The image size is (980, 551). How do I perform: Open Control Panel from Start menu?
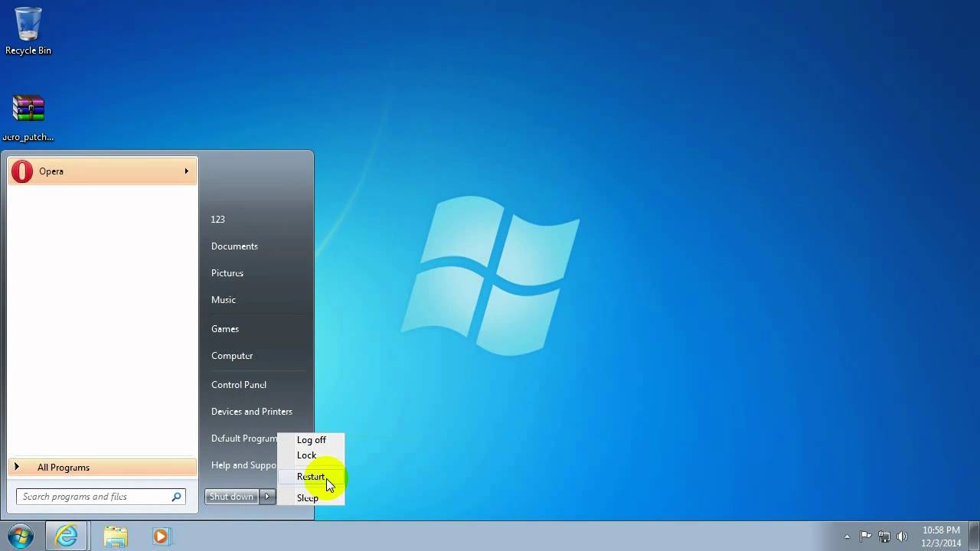[x=239, y=385]
